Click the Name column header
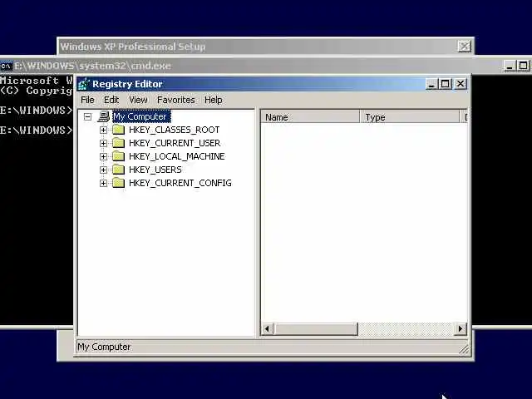Screen dimensions: 532x399 point(310,117)
